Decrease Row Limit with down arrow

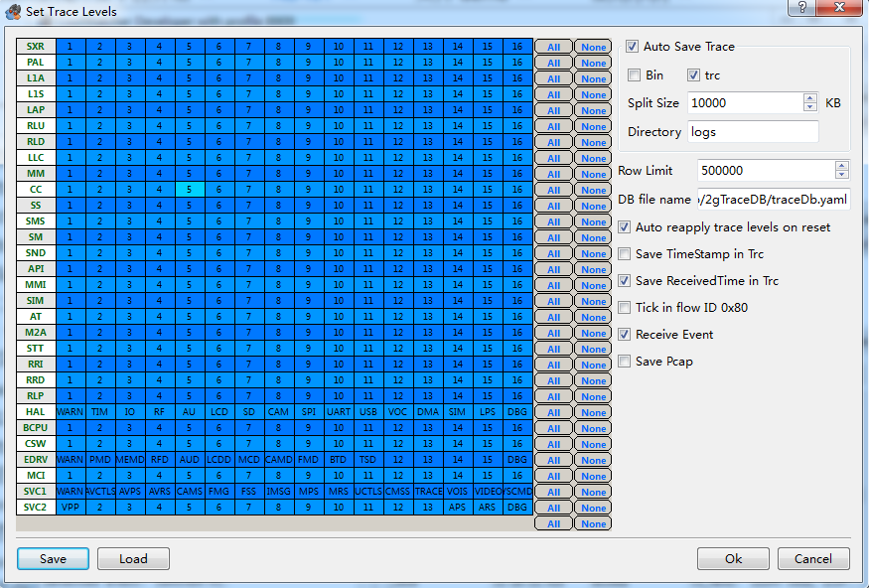pos(841,175)
